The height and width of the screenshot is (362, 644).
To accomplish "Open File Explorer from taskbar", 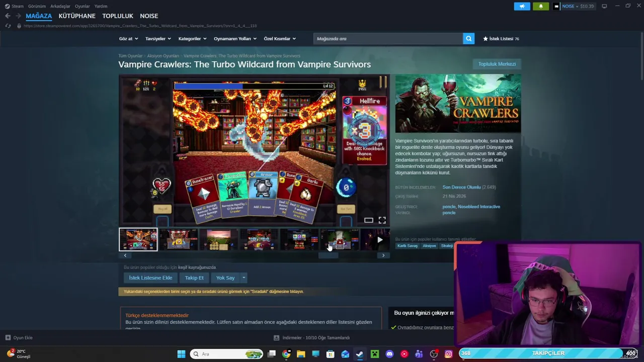I will 301,354.
